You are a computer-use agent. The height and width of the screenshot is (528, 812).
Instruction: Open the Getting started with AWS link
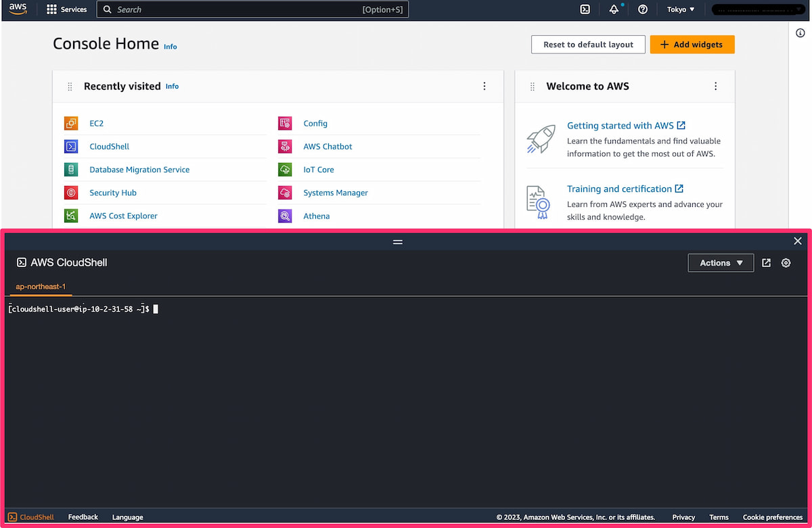(x=621, y=125)
